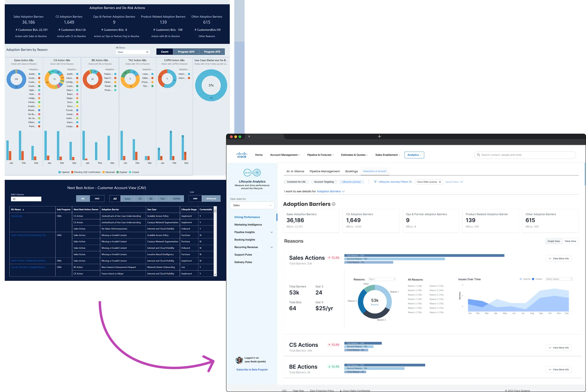The width and height of the screenshot is (586, 392).
Task: Open a new browser tab with plus icon
Action: tap(379, 136)
